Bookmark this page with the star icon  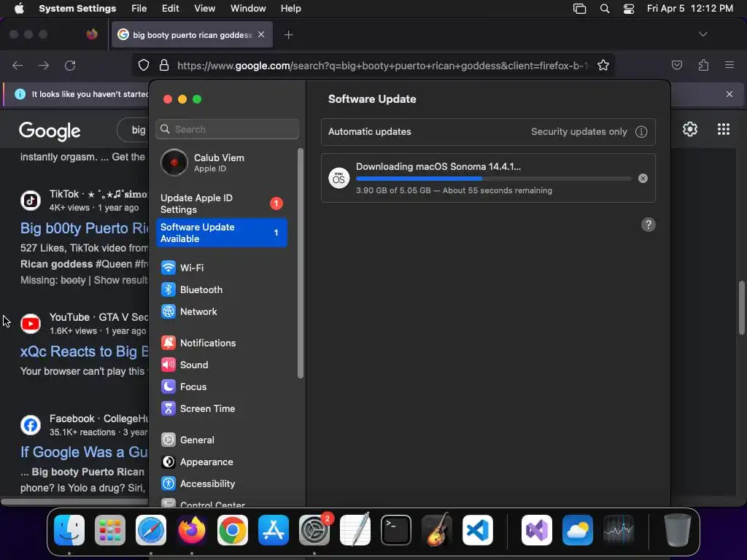point(603,66)
